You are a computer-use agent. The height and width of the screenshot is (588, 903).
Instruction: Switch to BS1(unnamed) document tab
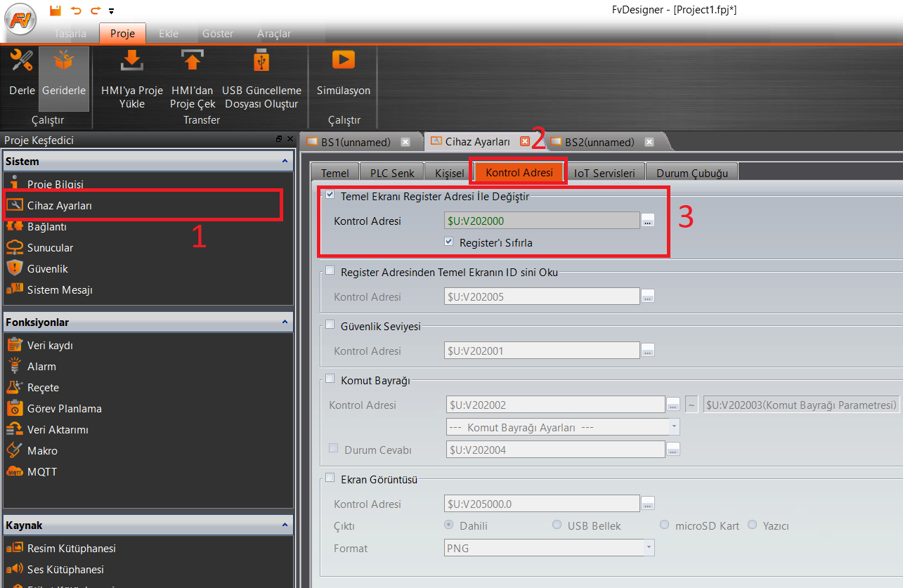coord(356,142)
